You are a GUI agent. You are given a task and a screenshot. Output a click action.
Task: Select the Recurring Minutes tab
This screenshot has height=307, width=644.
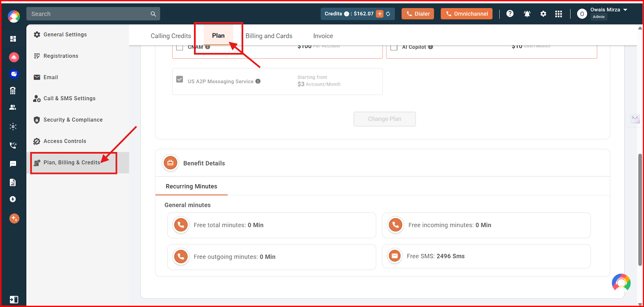pyautogui.click(x=192, y=186)
